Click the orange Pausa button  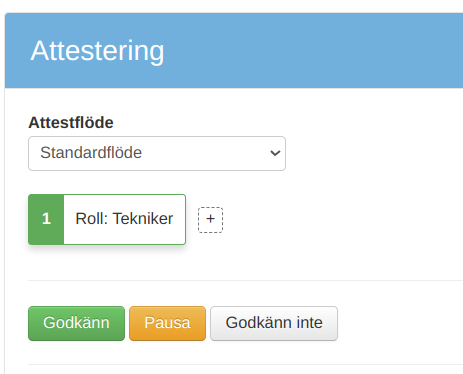(x=167, y=323)
